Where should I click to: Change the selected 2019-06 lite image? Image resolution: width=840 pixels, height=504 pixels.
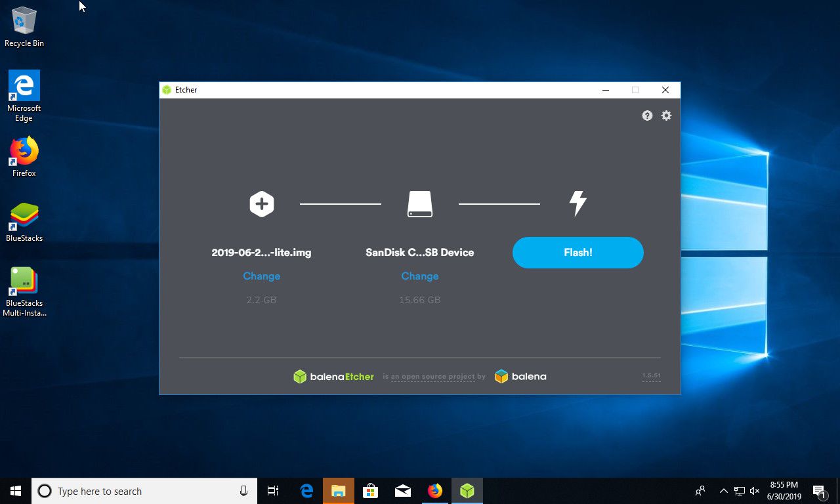point(262,276)
